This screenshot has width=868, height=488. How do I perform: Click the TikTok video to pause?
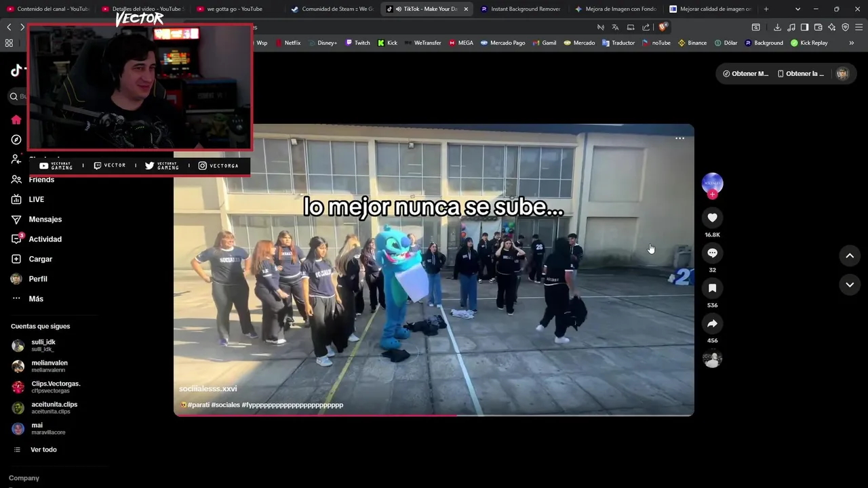(434, 270)
